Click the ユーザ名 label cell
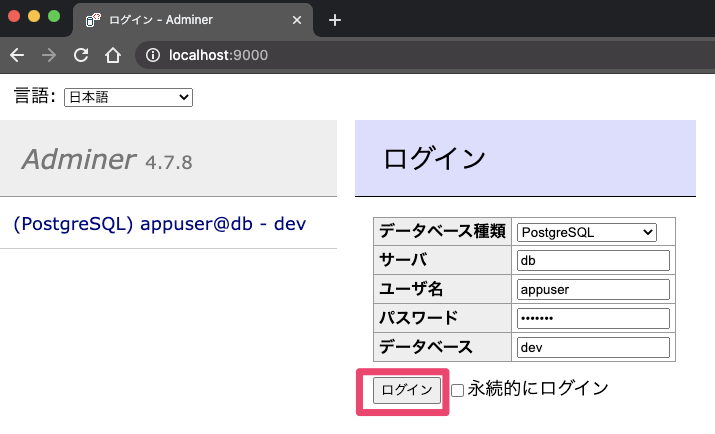This screenshot has width=715, height=434. click(442, 289)
